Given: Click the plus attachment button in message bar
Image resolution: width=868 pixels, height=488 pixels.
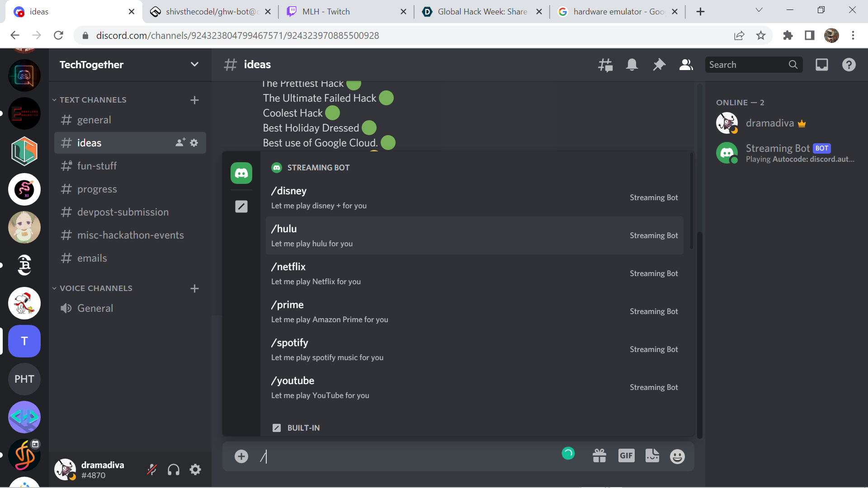Looking at the screenshot, I should click(x=241, y=456).
